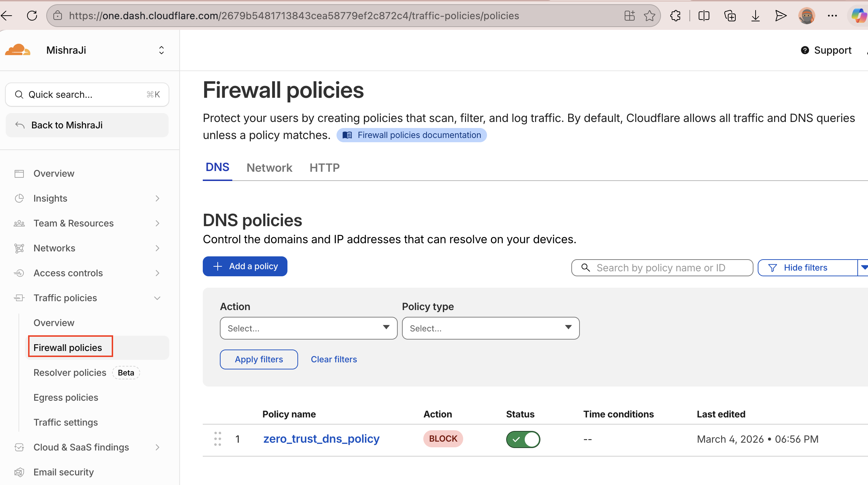This screenshot has height=485, width=868.
Task: Expand the MishraJi account switcher
Action: [x=162, y=50]
